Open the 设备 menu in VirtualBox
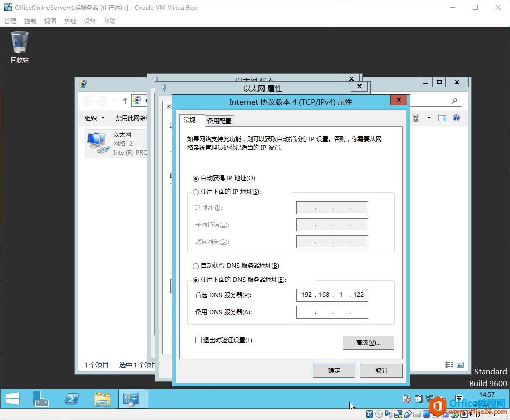The image size is (510, 420). (x=89, y=21)
